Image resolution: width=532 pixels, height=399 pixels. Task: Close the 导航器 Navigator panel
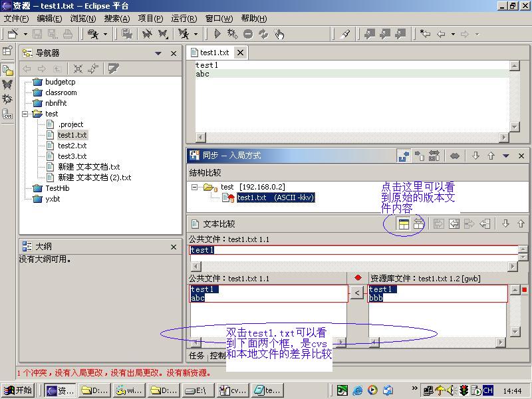click(174, 53)
